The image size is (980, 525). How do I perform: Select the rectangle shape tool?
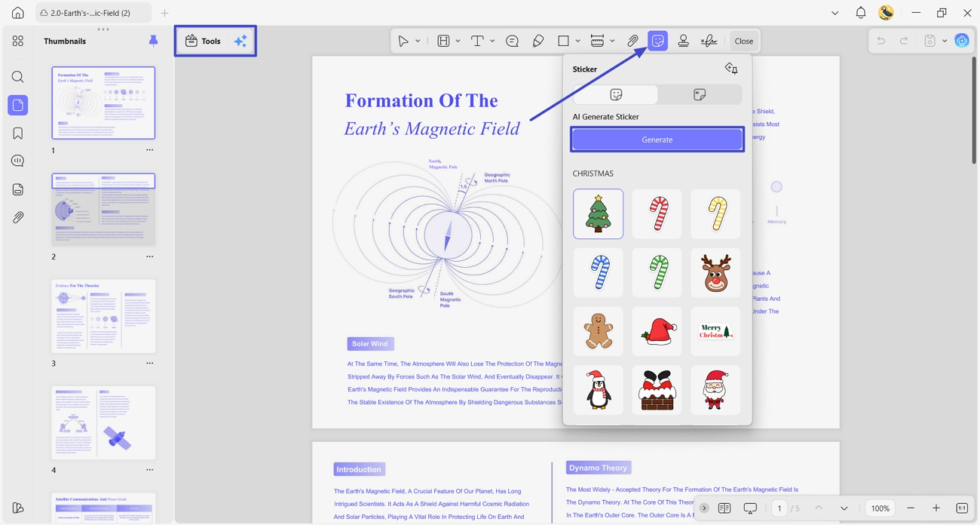[x=563, y=41]
